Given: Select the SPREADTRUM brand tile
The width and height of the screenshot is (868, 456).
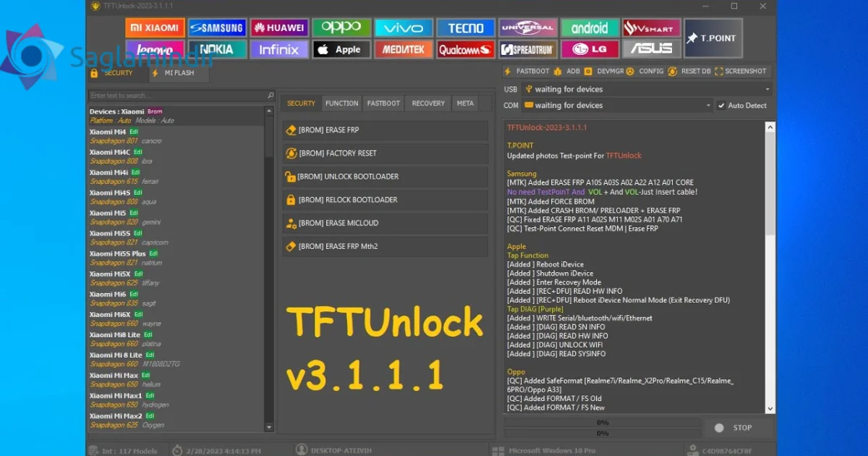Looking at the screenshot, I should [528, 49].
